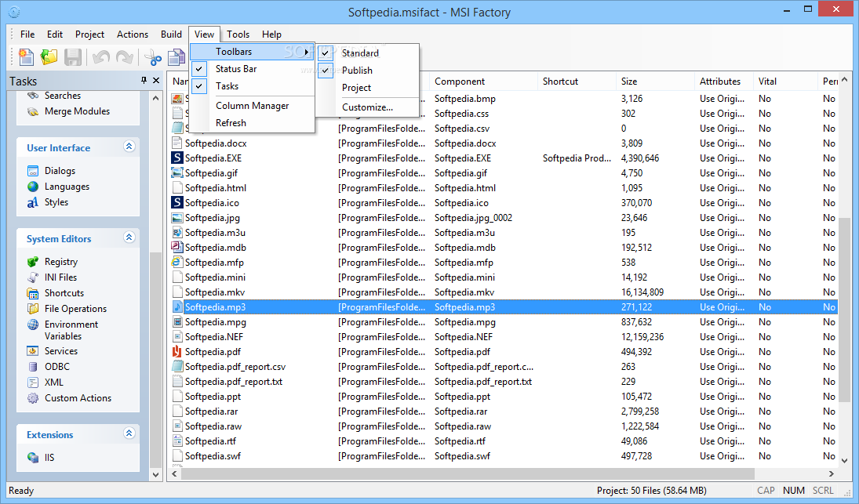The width and height of the screenshot is (859, 504).
Task: Sort by the Component column header
Action: click(x=484, y=81)
